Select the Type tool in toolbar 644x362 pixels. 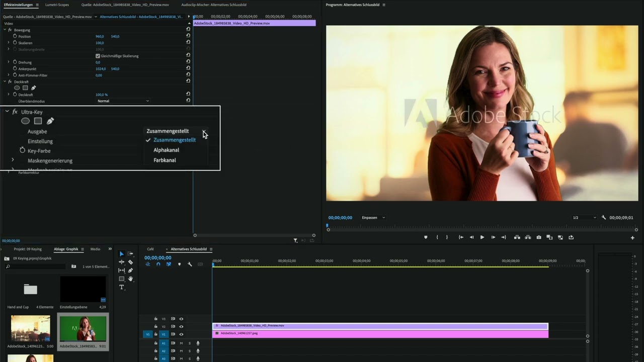pos(121,287)
